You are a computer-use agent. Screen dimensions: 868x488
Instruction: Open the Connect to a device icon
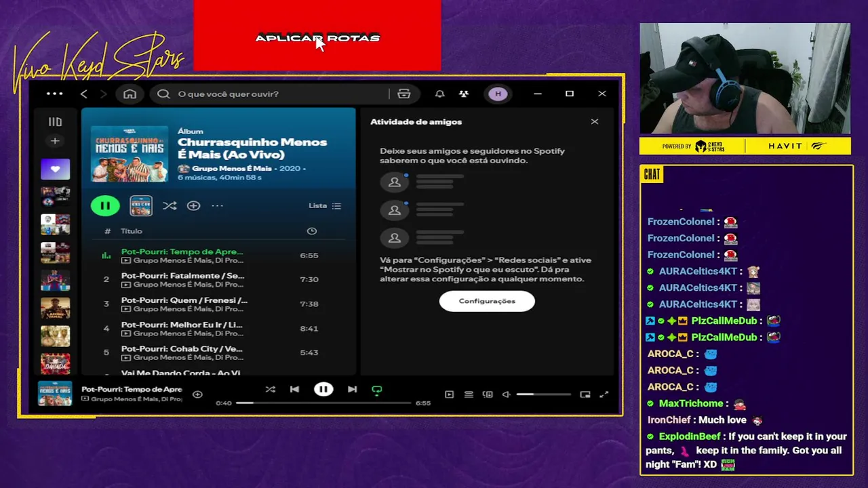coord(488,394)
